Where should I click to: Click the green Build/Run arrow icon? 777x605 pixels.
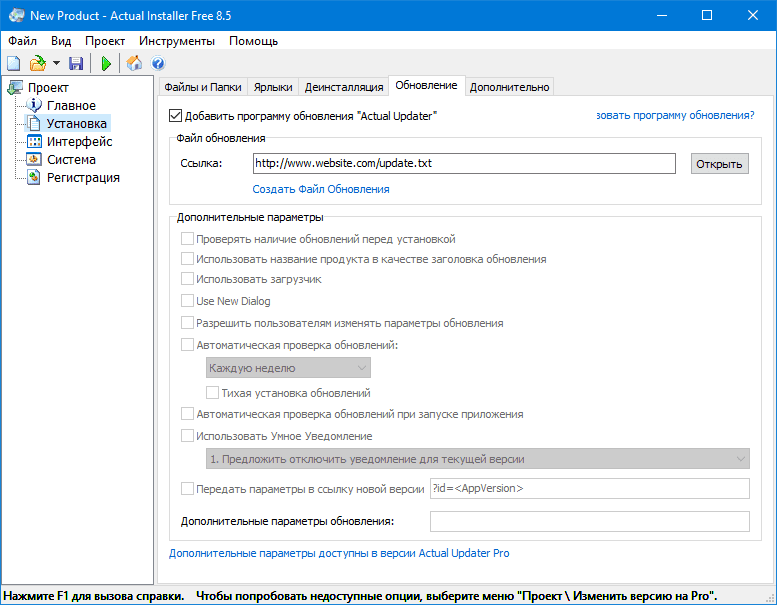click(106, 63)
